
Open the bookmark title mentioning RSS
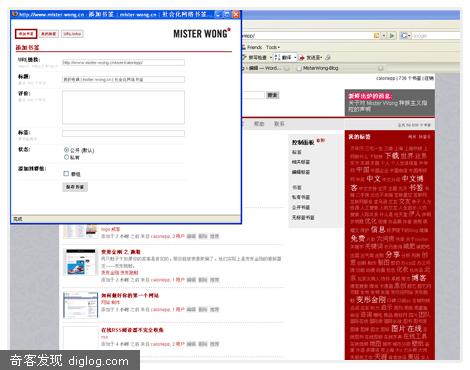132,330
